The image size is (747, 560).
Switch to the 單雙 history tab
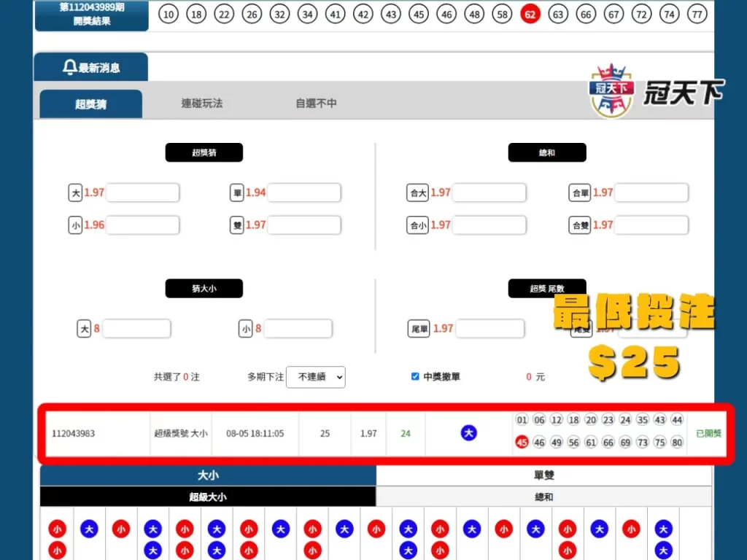(x=543, y=475)
